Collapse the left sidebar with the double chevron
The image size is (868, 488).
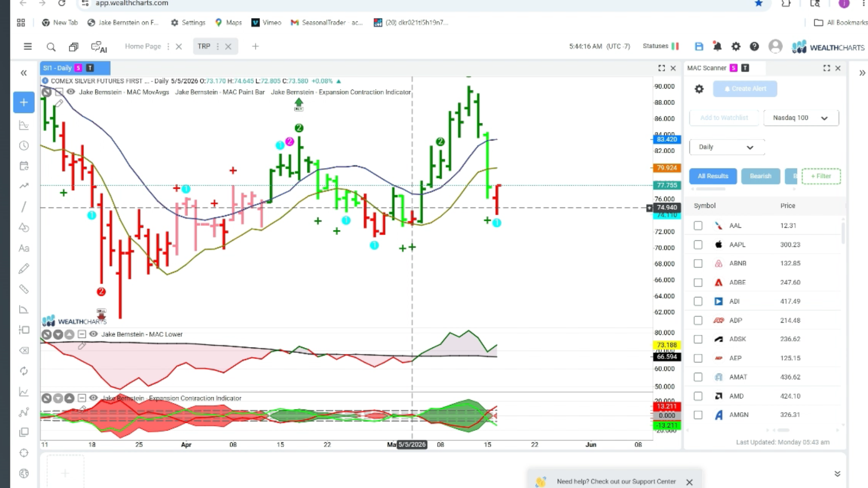click(x=24, y=73)
